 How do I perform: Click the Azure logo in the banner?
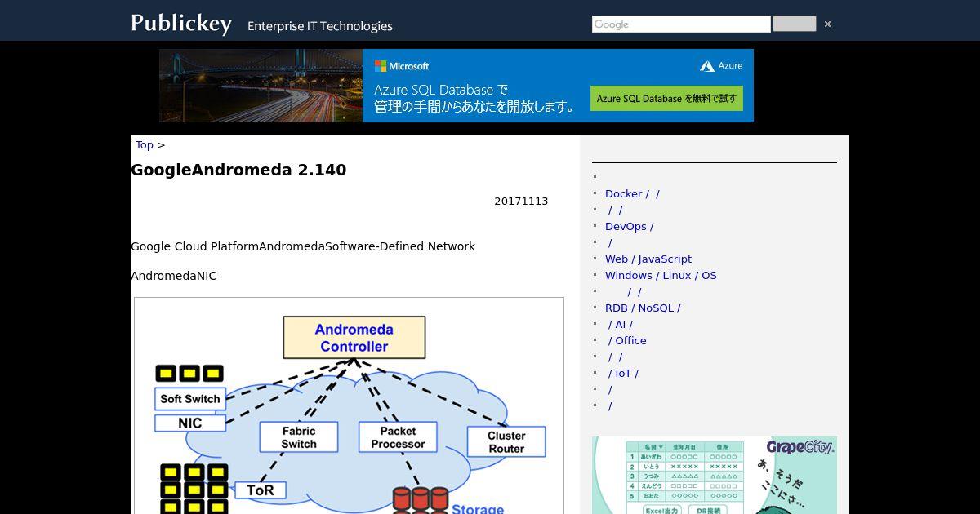(x=721, y=66)
